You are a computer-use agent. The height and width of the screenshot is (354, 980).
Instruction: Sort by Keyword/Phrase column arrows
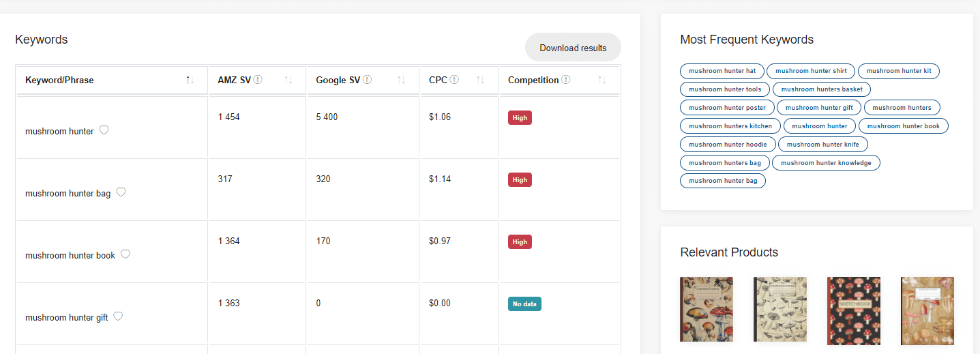coord(190,80)
